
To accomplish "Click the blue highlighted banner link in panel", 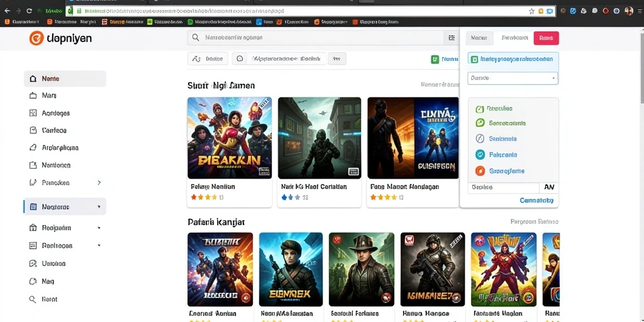I will pos(513,59).
